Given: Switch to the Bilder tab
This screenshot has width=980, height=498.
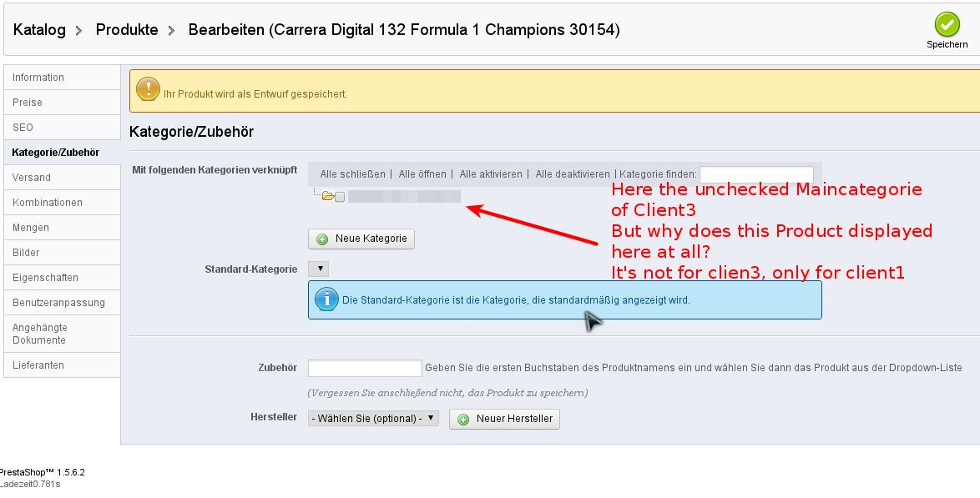Looking at the screenshot, I should (62, 253).
